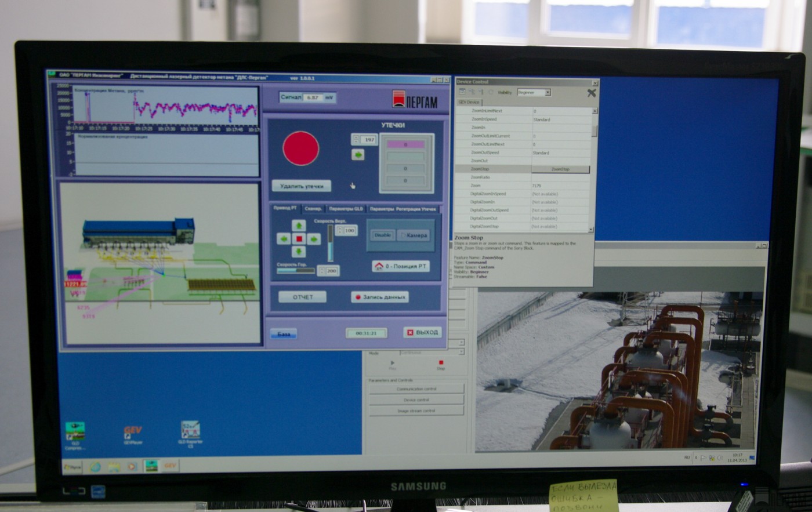Click the Communication control button
The width and height of the screenshot is (812, 512).
tap(416, 388)
